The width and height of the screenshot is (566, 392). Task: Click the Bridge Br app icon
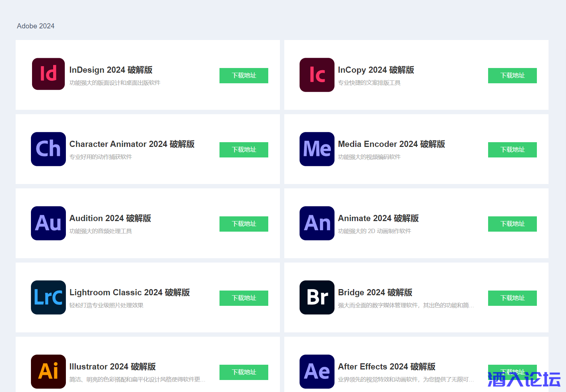(317, 297)
